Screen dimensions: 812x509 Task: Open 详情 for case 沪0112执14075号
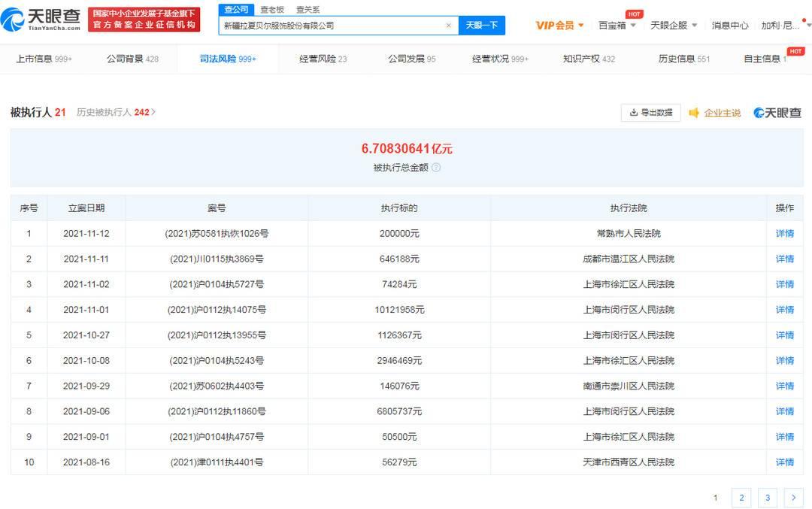[x=784, y=310]
